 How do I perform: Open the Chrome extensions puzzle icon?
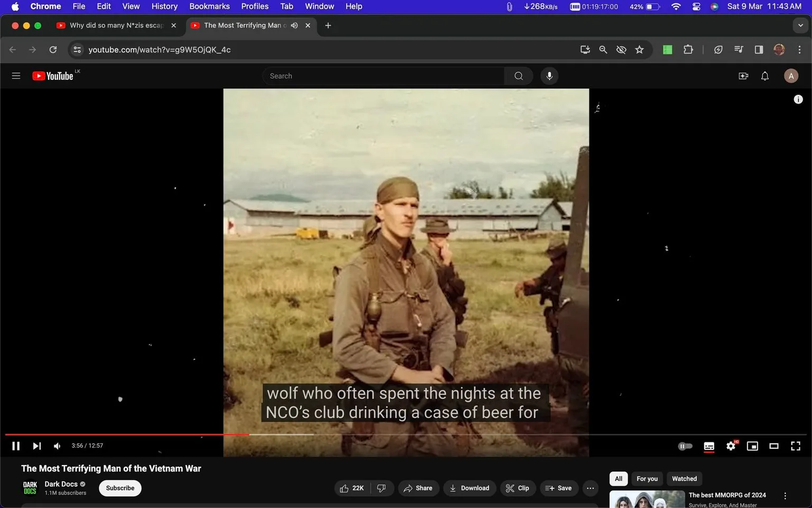(688, 49)
